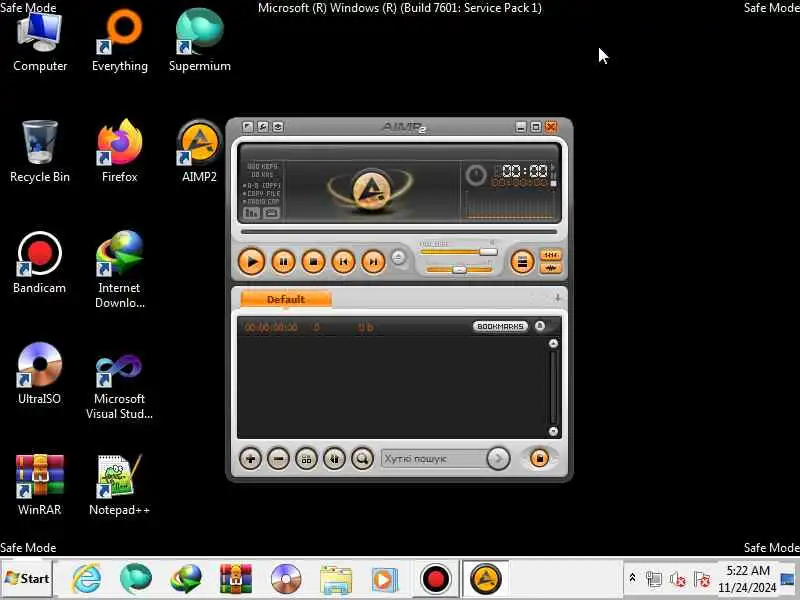Open the Windows Start menu
This screenshot has height=600, width=800.
pos(27,579)
